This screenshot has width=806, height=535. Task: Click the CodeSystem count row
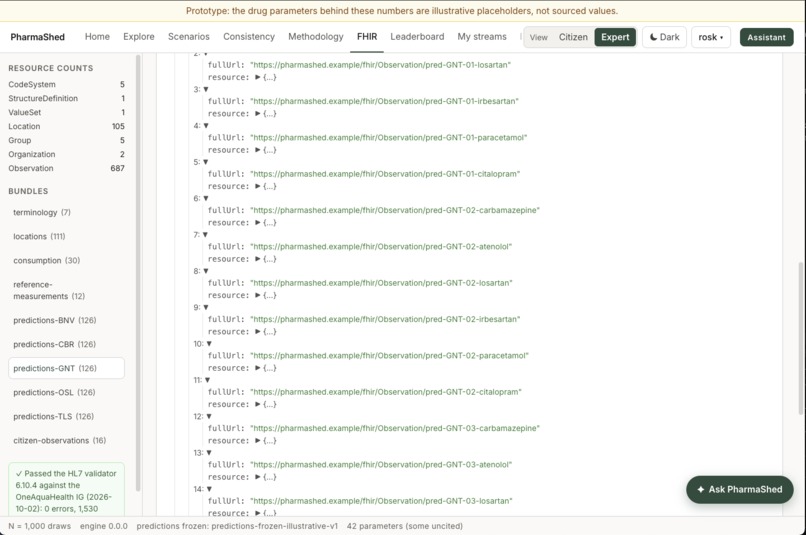pos(66,84)
